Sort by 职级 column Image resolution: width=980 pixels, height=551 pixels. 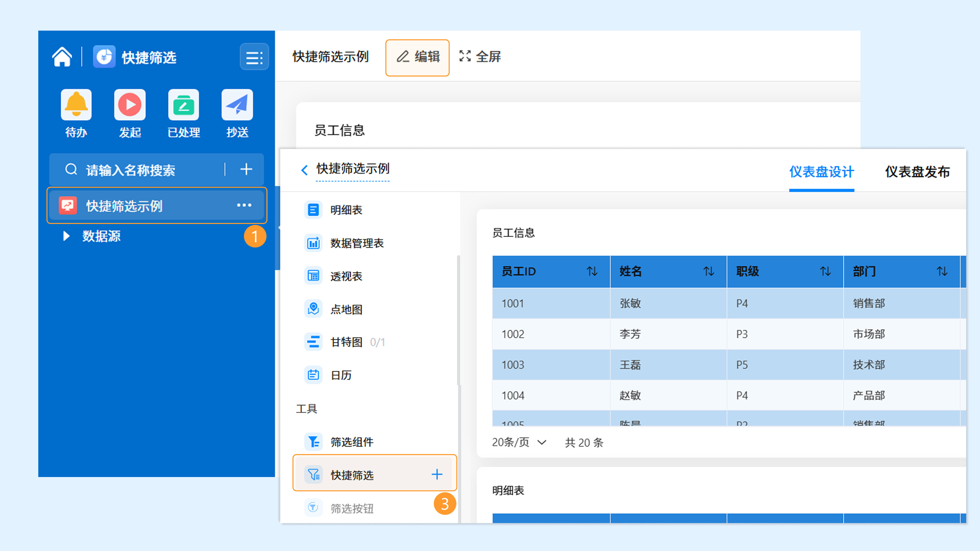(x=825, y=271)
